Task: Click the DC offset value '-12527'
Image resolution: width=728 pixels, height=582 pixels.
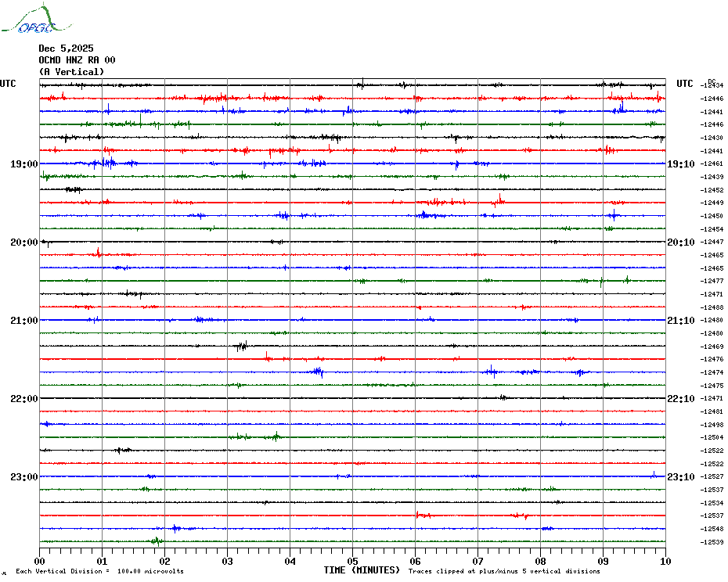Action: 712,476
